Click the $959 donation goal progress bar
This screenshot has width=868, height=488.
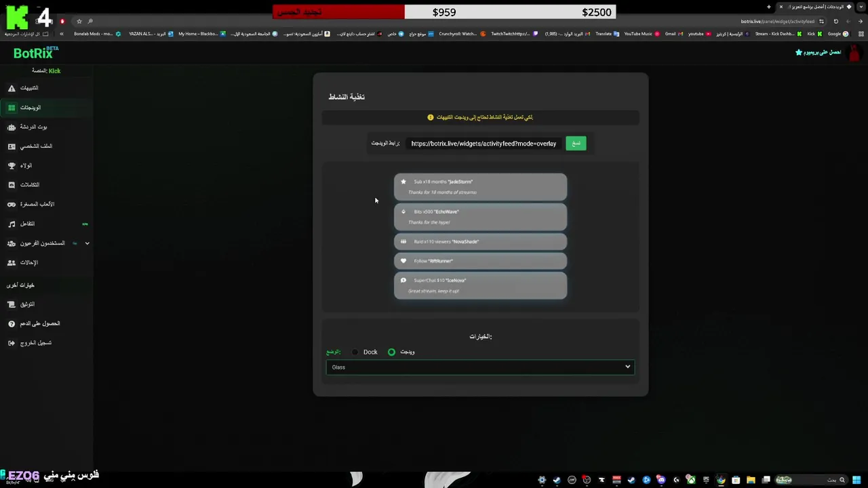point(444,12)
